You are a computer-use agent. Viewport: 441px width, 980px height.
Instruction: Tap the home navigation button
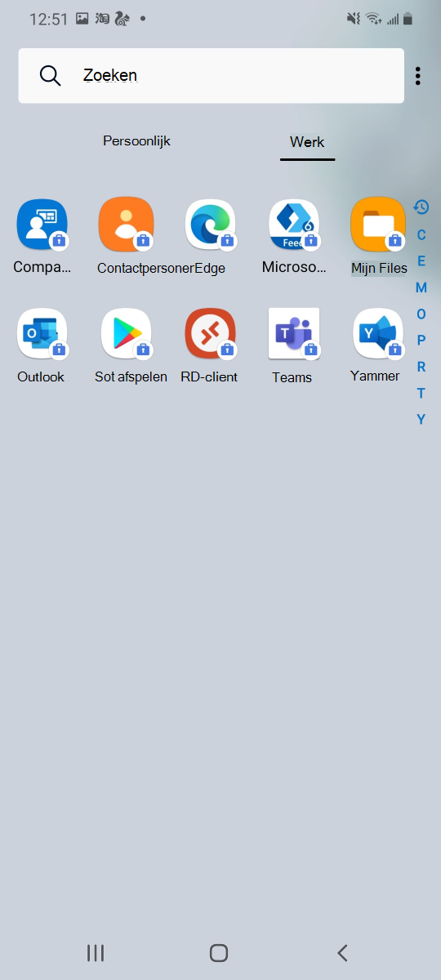(x=218, y=952)
